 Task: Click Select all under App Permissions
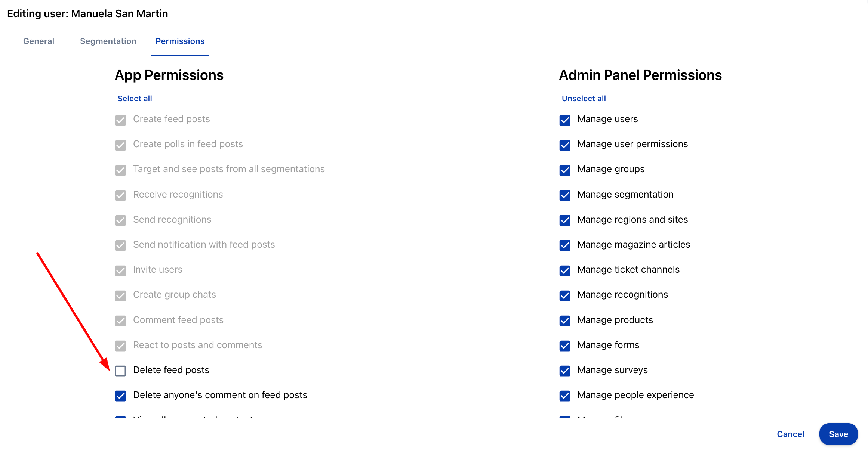(135, 99)
